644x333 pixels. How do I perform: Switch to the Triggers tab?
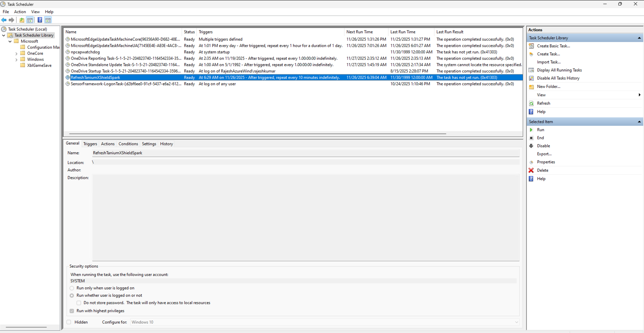(x=90, y=144)
